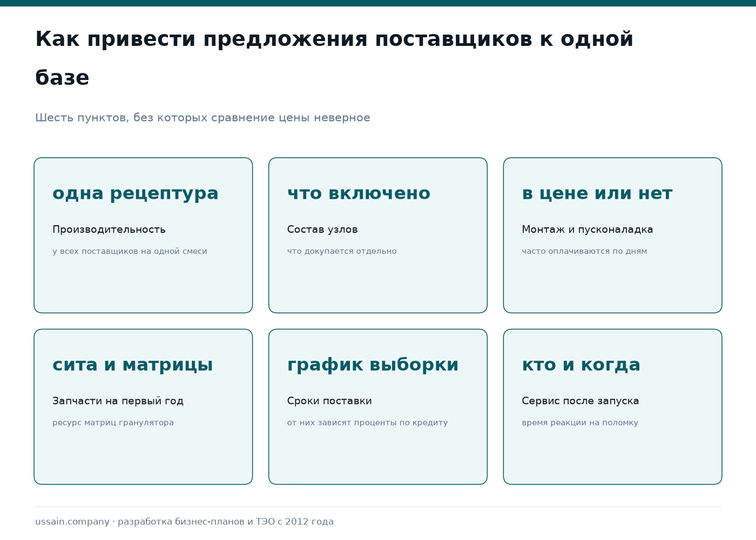Click the heading "что включено"
This screenshot has height=540, width=756.
(x=359, y=193)
